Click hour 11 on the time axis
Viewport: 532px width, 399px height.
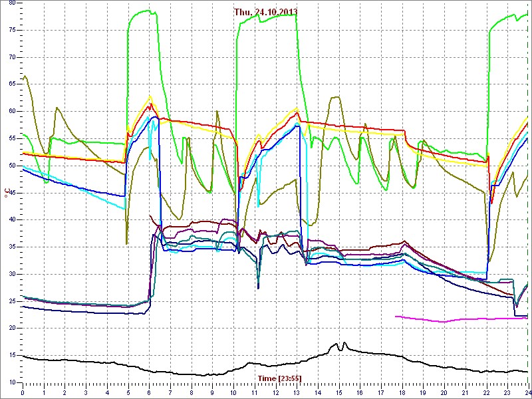[x=255, y=392]
